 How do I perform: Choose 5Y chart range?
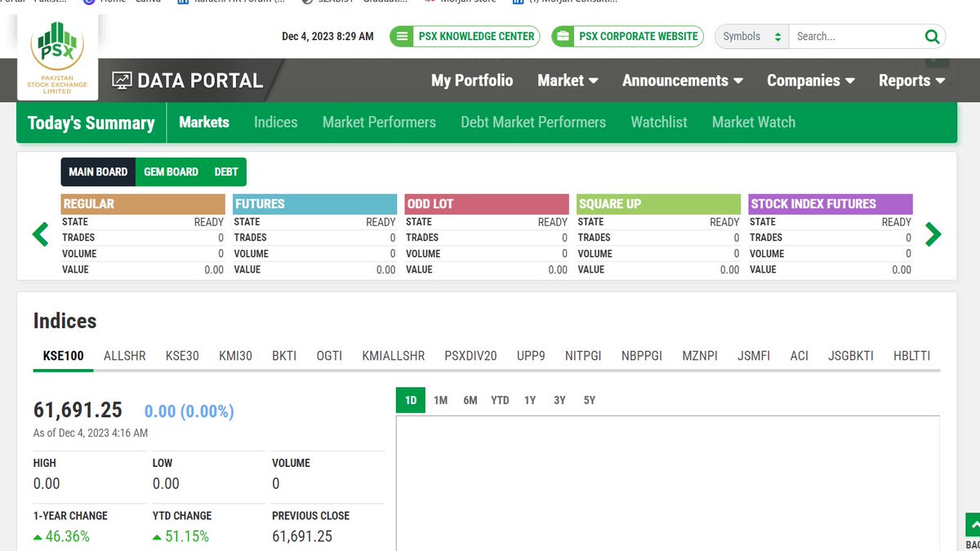pos(590,400)
